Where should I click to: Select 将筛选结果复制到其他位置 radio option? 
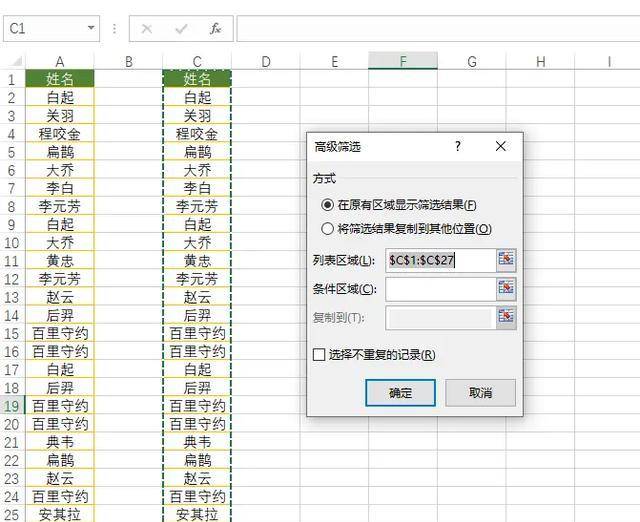pyautogui.click(x=327, y=228)
